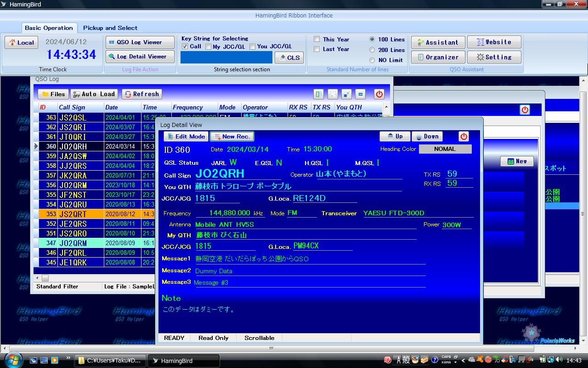Uncheck the Call key string checkbox
Image resolution: width=588 pixels, height=368 pixels.
tap(185, 46)
